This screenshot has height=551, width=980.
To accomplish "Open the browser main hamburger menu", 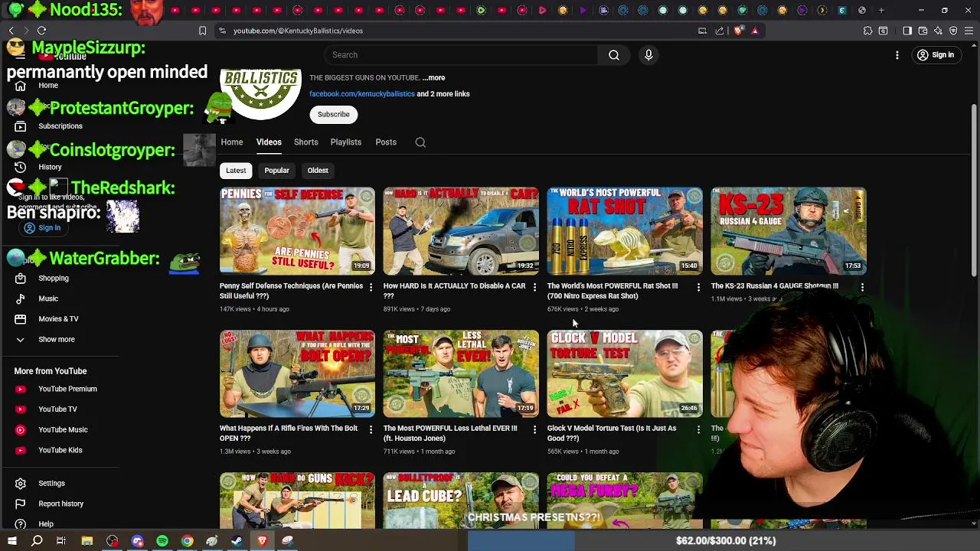I will (x=969, y=31).
